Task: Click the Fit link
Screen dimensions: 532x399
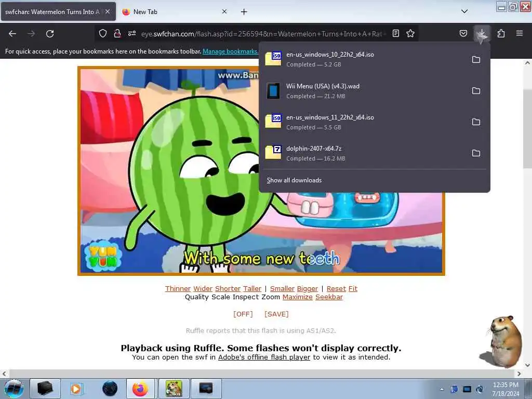Action: pos(353,288)
